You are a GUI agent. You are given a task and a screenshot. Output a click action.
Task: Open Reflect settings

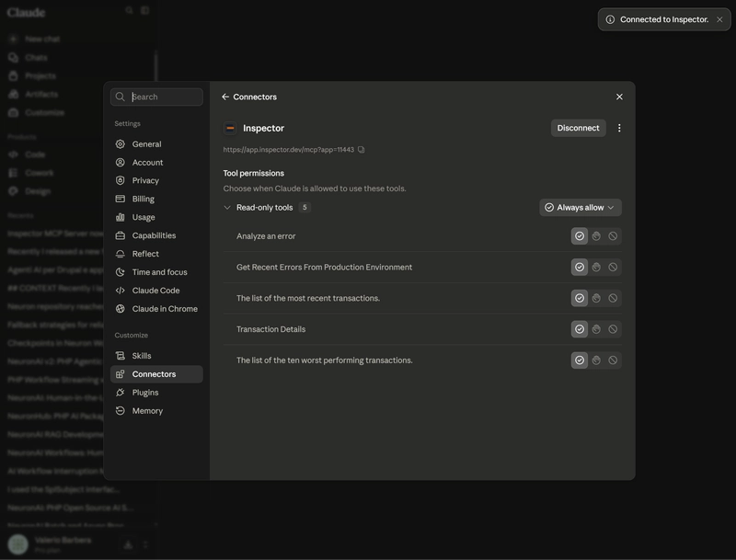[x=156, y=254]
